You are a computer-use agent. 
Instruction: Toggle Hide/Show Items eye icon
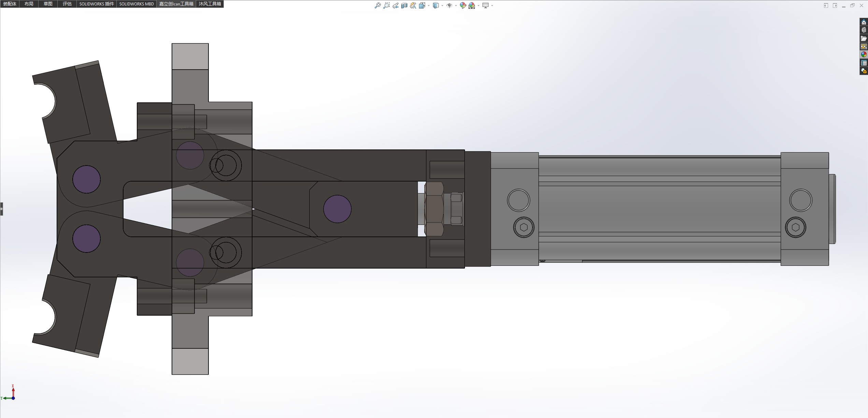(449, 5)
